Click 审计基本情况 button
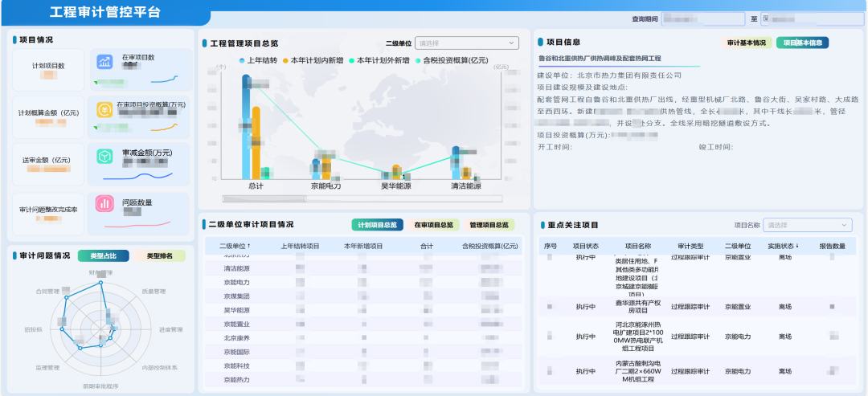 click(747, 43)
